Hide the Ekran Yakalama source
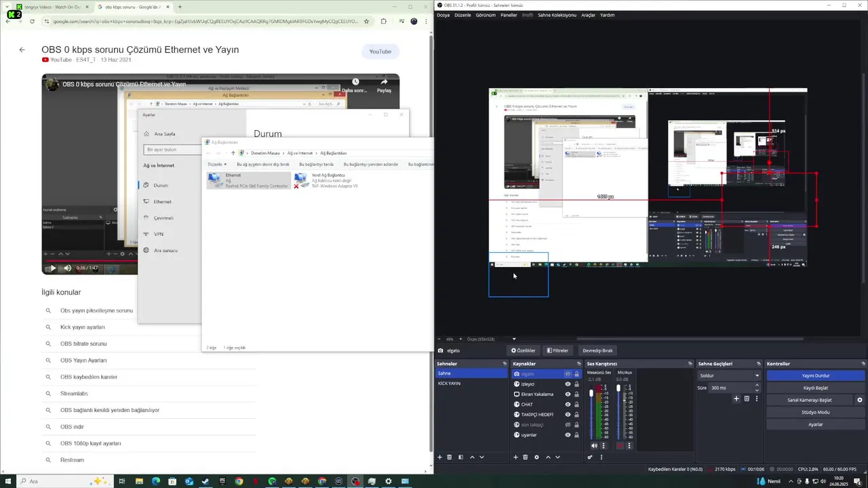The width and height of the screenshot is (868, 488). point(568,394)
